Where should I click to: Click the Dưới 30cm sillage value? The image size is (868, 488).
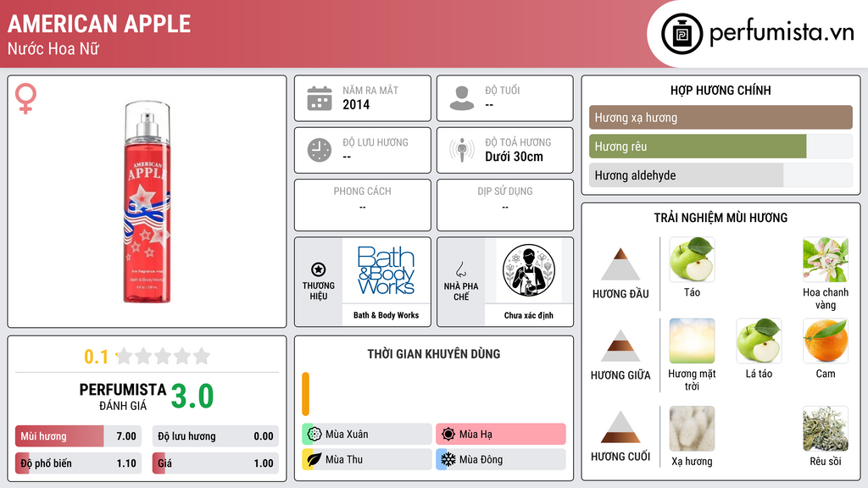pyautogui.click(x=514, y=157)
